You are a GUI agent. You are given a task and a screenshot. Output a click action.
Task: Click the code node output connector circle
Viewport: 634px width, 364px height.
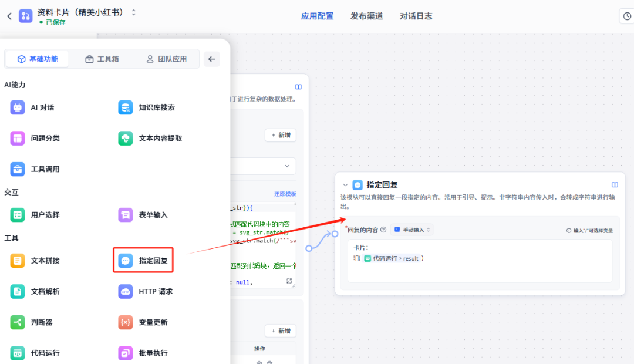(x=309, y=248)
